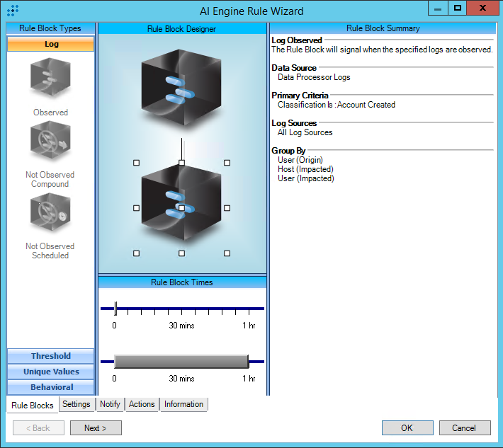The height and width of the screenshot is (448, 503).
Task: Select the Not Observed Scheduled block icon
Action: tap(50, 215)
